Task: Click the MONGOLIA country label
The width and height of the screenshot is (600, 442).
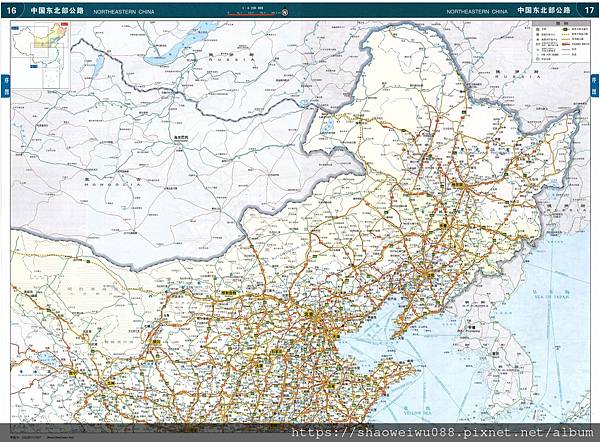Action: point(112,184)
